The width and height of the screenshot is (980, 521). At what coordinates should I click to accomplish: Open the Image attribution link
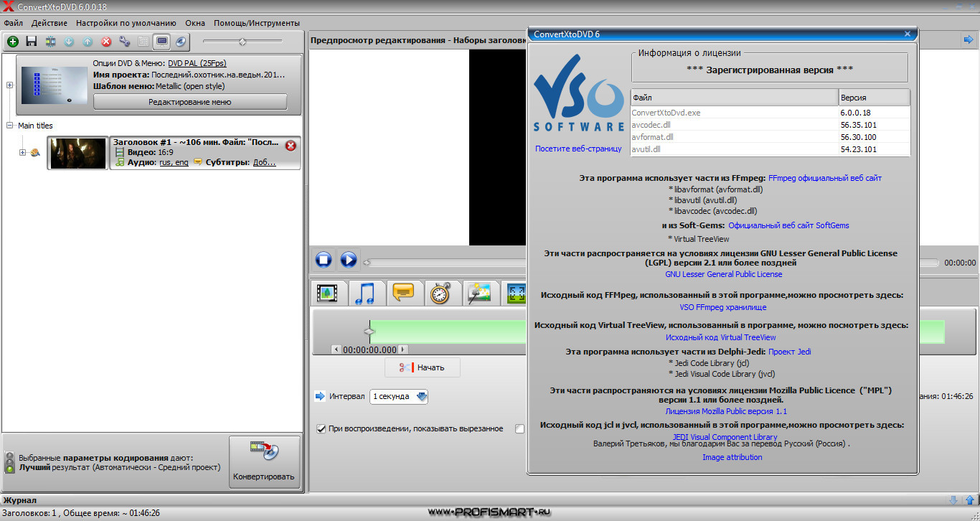[x=732, y=457]
